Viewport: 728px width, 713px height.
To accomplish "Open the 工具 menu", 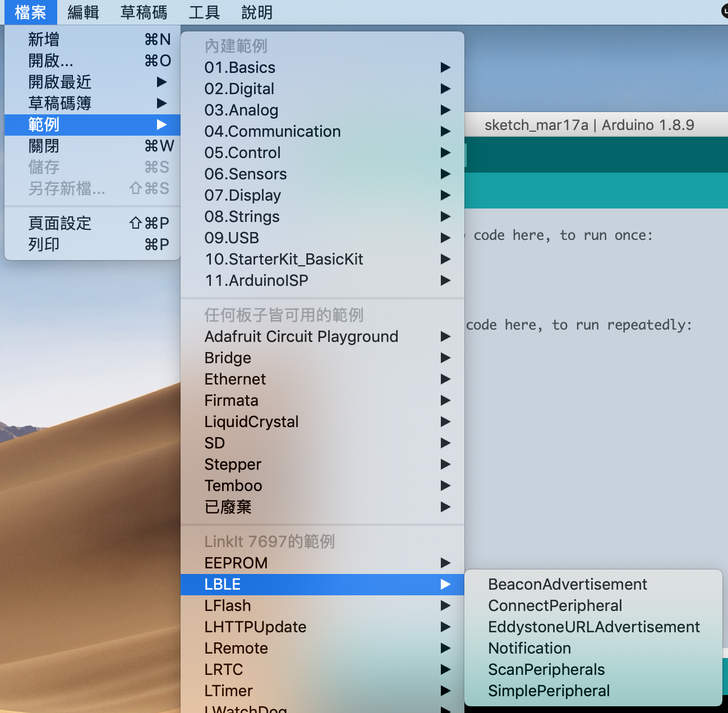I will (x=204, y=12).
